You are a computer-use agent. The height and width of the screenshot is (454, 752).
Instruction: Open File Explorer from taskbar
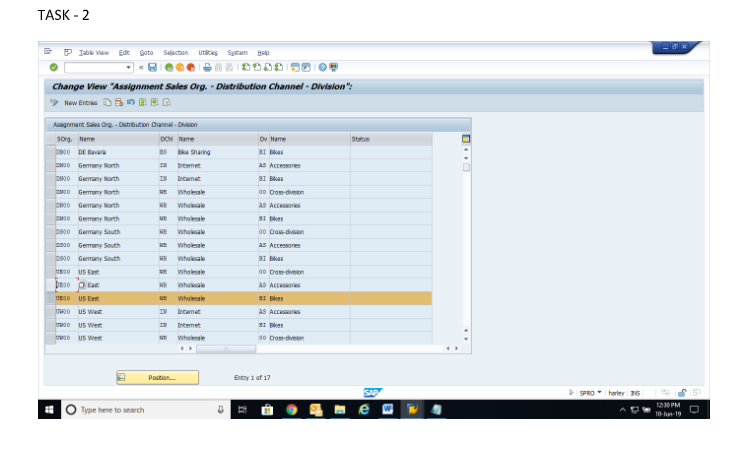click(x=340, y=410)
